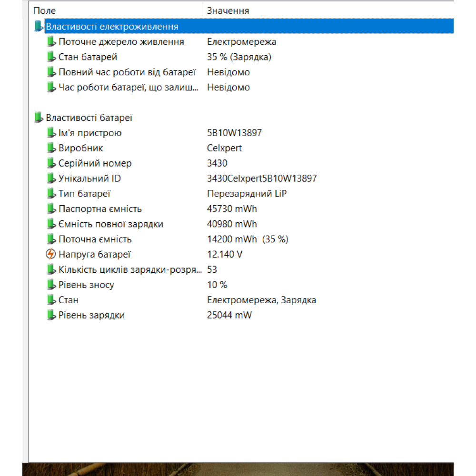476x476 pixels.
Task: Click battery icon next to "Рівень зарядки"
Action: coord(51,315)
